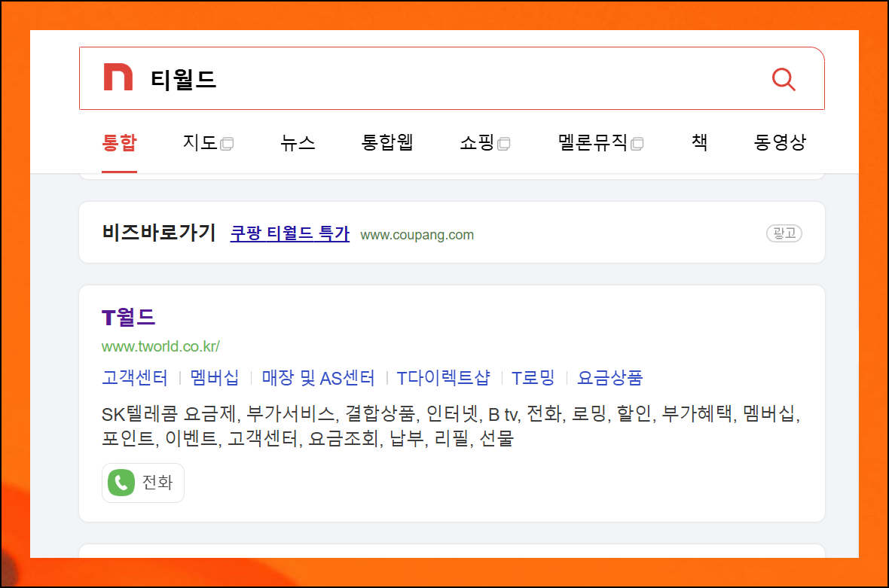
Task: Open the T월드 result title
Action: tap(129, 317)
